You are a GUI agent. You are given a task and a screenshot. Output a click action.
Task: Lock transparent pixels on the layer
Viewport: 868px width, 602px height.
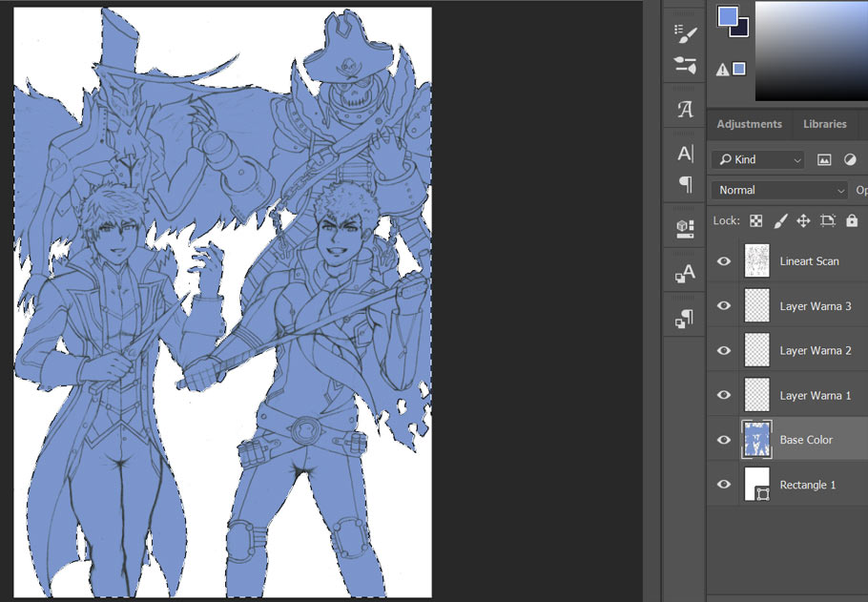coord(755,221)
